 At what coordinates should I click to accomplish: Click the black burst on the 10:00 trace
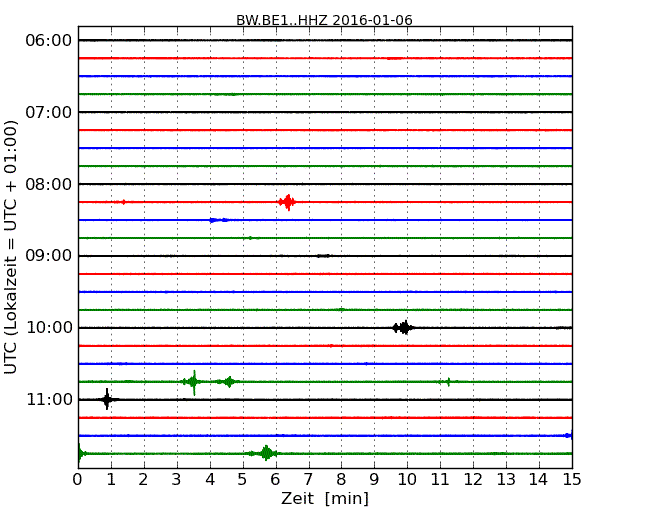[403, 328]
